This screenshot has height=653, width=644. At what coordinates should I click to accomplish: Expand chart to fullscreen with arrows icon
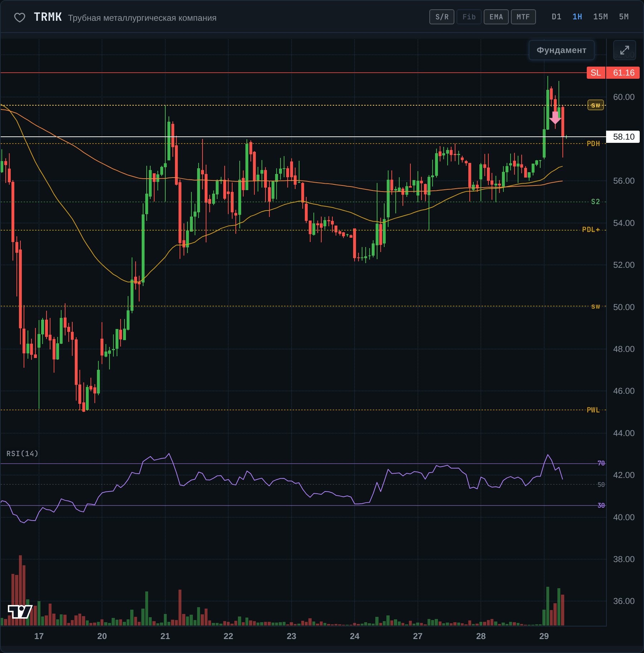click(x=625, y=50)
